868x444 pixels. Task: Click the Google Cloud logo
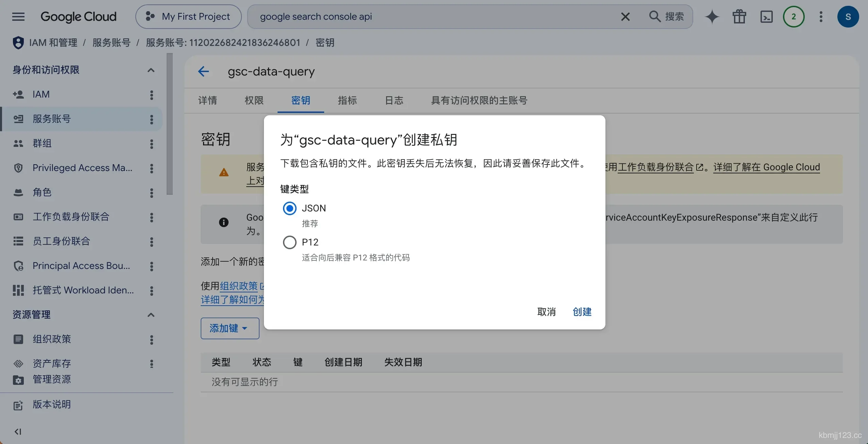(79, 16)
